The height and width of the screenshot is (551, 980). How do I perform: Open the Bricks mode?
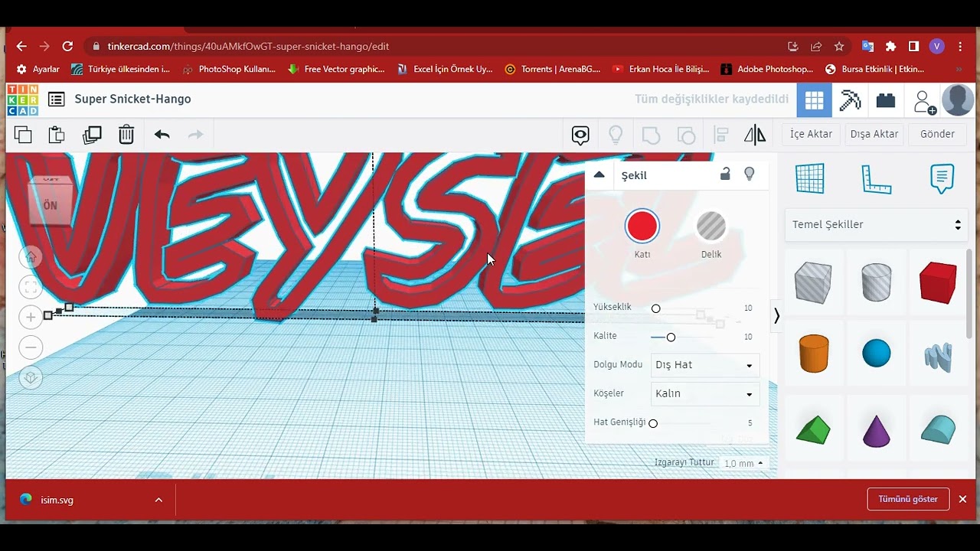(x=886, y=100)
